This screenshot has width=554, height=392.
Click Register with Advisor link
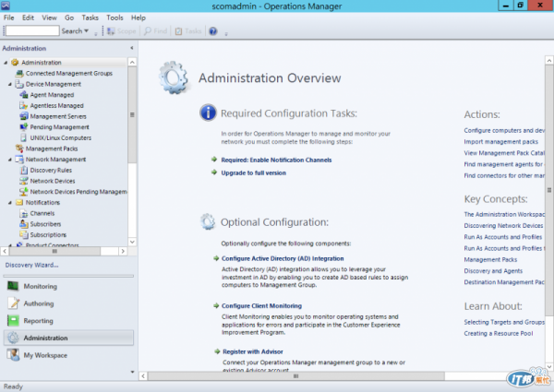click(253, 351)
